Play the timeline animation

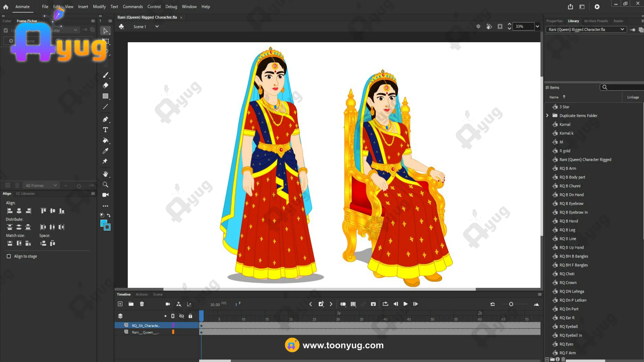coord(406,304)
